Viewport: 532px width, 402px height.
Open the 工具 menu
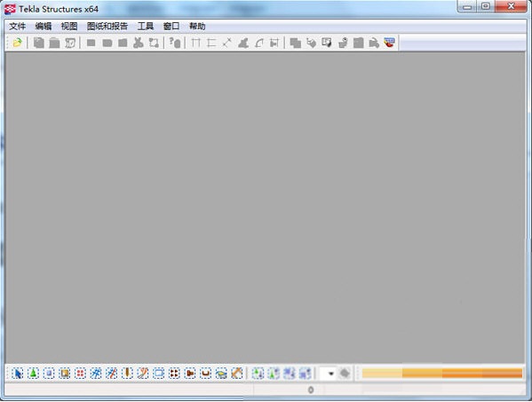146,26
